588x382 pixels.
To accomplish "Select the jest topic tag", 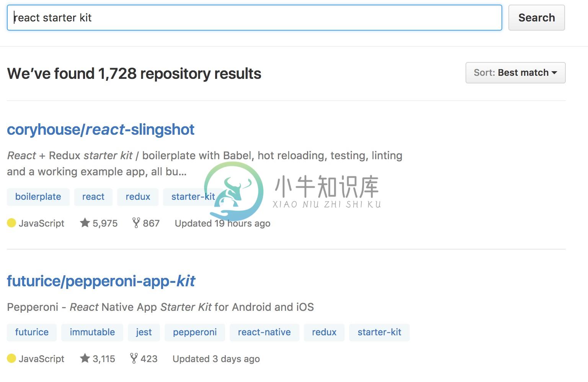I will click(x=144, y=332).
